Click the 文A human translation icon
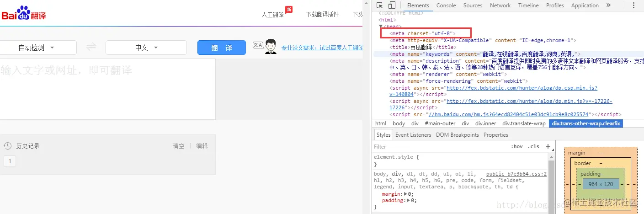 (x=258, y=45)
